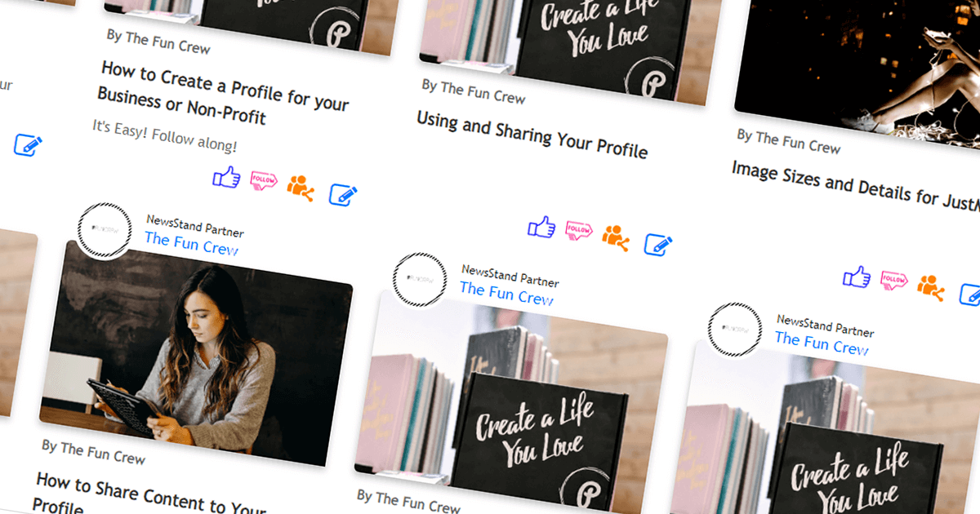Viewport: 980px width, 514px height.
Task: Like the Using and Sharing Your Profile article
Action: pyautogui.click(x=541, y=227)
